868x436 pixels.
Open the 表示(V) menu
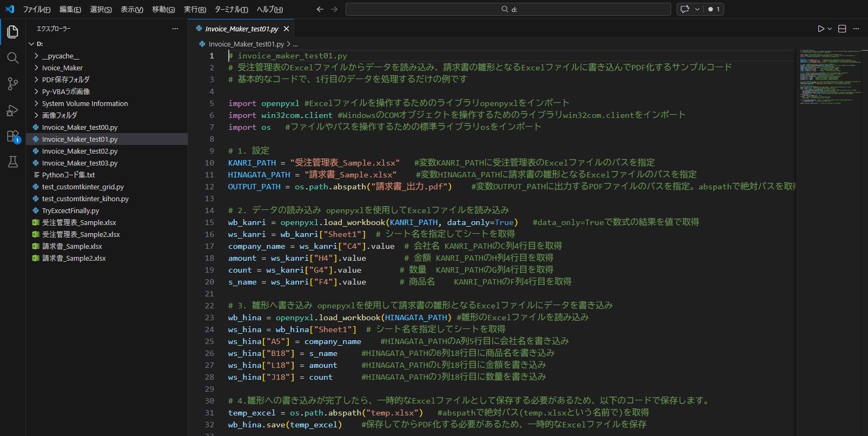coord(132,9)
